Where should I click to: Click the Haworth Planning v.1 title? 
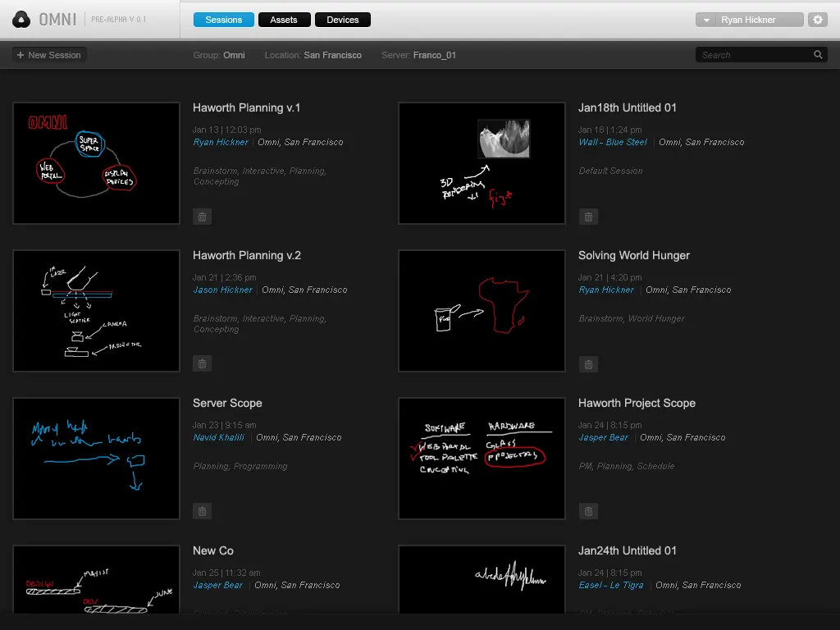pos(246,107)
